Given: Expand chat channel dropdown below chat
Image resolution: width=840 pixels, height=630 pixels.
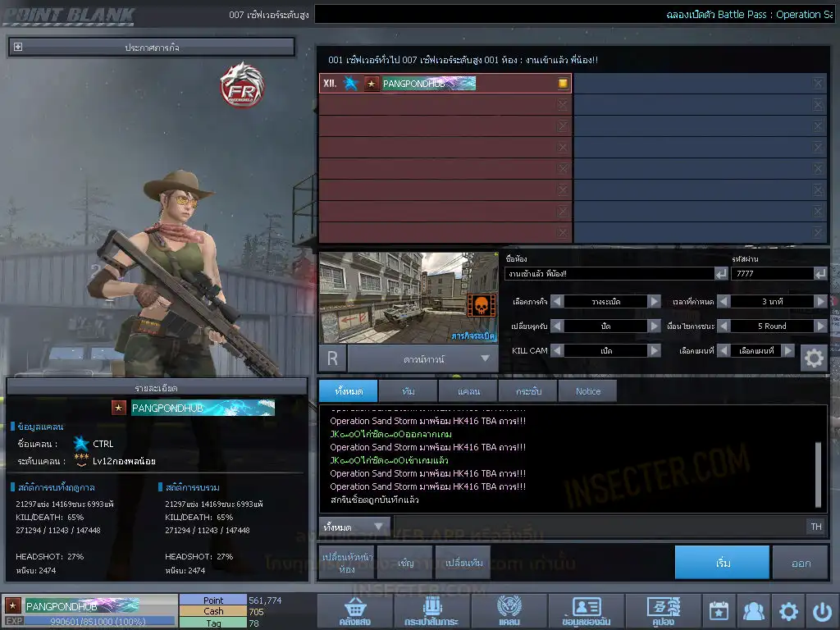Looking at the screenshot, I should point(354,527).
